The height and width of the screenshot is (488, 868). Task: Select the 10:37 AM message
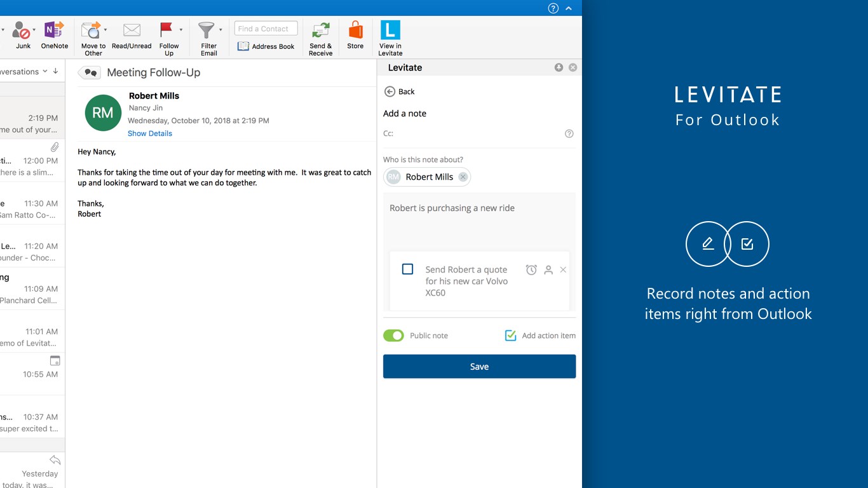[32, 417]
